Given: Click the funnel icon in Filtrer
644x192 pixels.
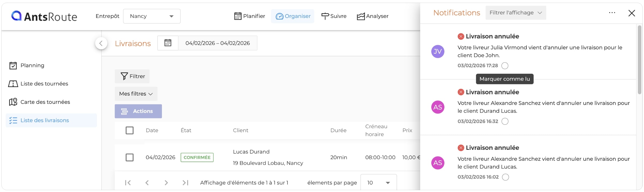Looking at the screenshot, I should (124, 76).
